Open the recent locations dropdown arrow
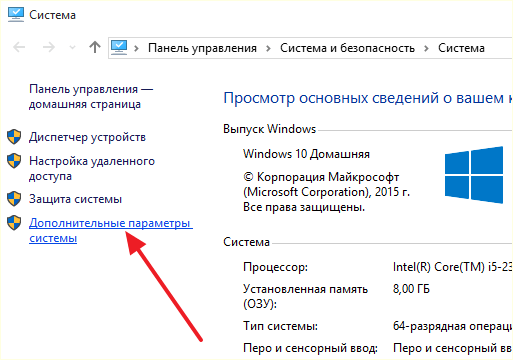 click(72, 48)
